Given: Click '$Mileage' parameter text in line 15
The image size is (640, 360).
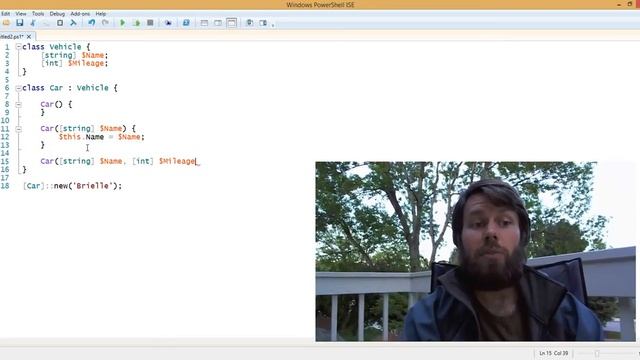Looking at the screenshot, I should pos(177,161).
